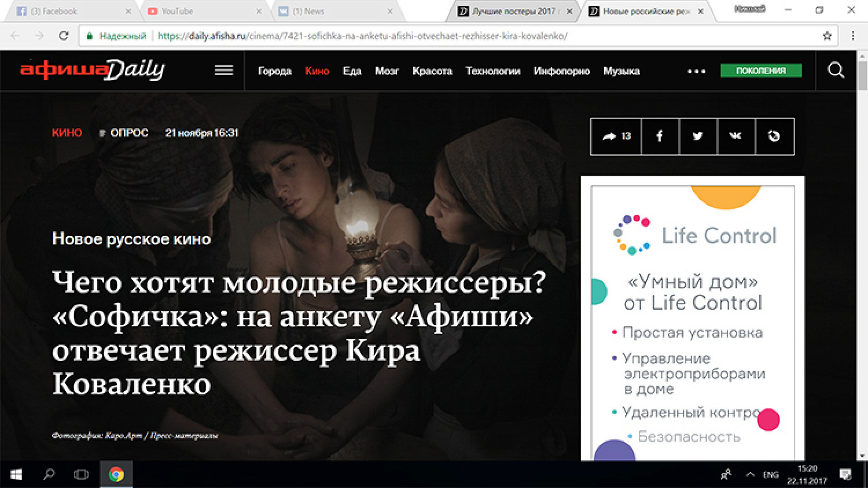Go back in browser history
This screenshot has width=868, height=488.
(15, 36)
